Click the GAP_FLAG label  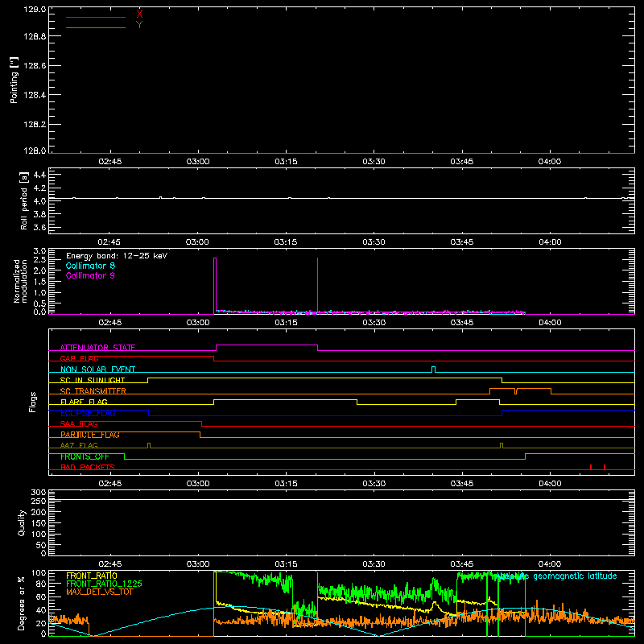click(x=79, y=358)
